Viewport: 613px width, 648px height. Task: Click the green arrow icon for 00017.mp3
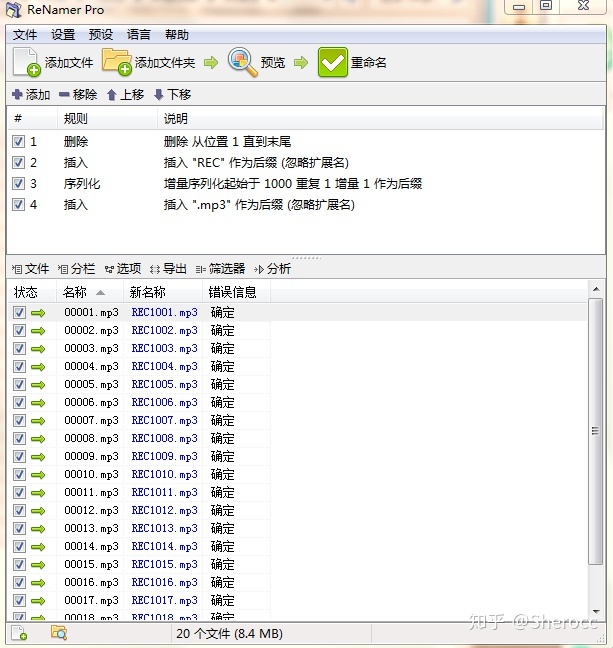click(38, 600)
